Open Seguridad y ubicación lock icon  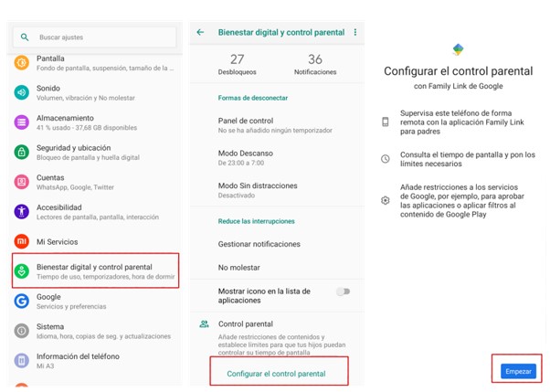[x=21, y=153]
